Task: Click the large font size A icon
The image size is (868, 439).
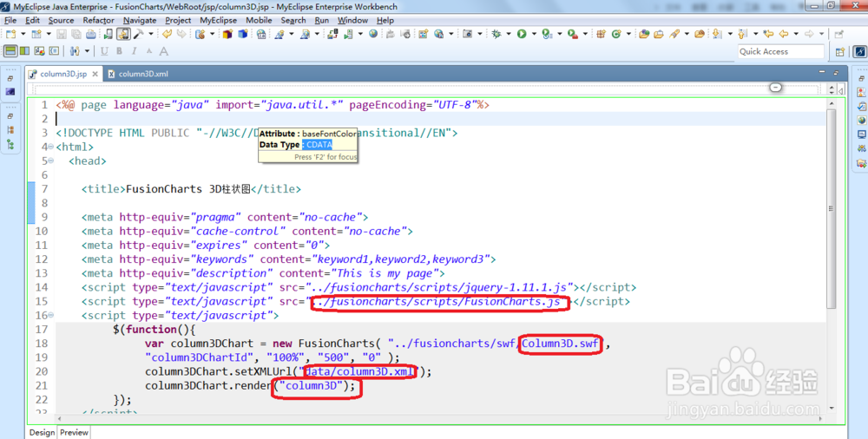Action: pos(164,51)
